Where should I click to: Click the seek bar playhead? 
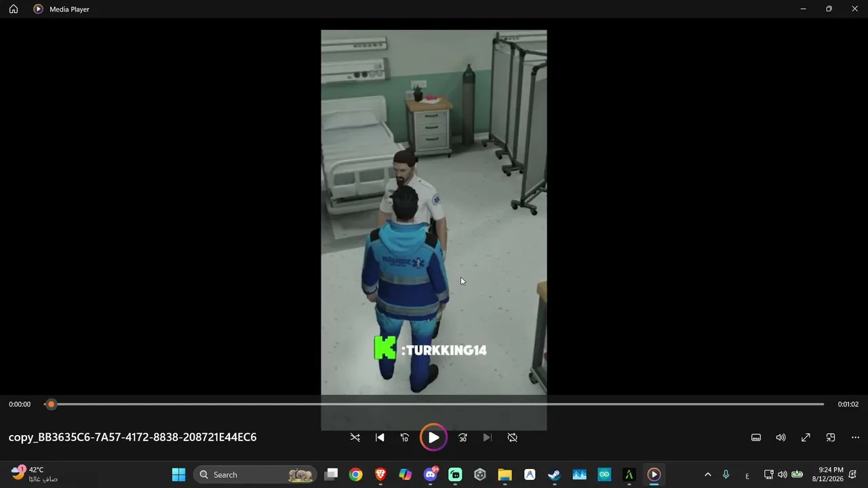coord(51,404)
